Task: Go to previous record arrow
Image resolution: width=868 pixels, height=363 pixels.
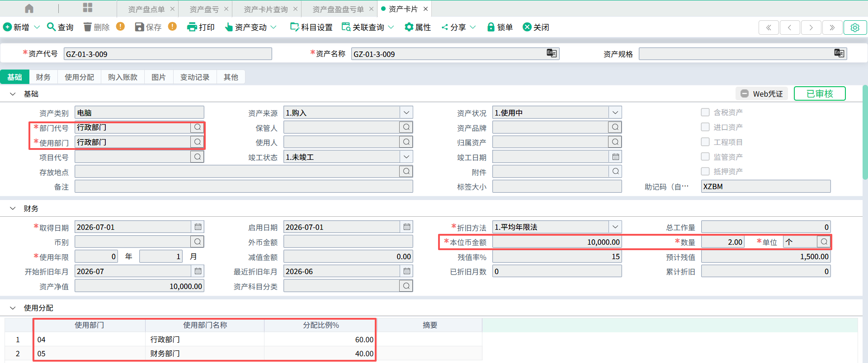Action: tap(790, 28)
